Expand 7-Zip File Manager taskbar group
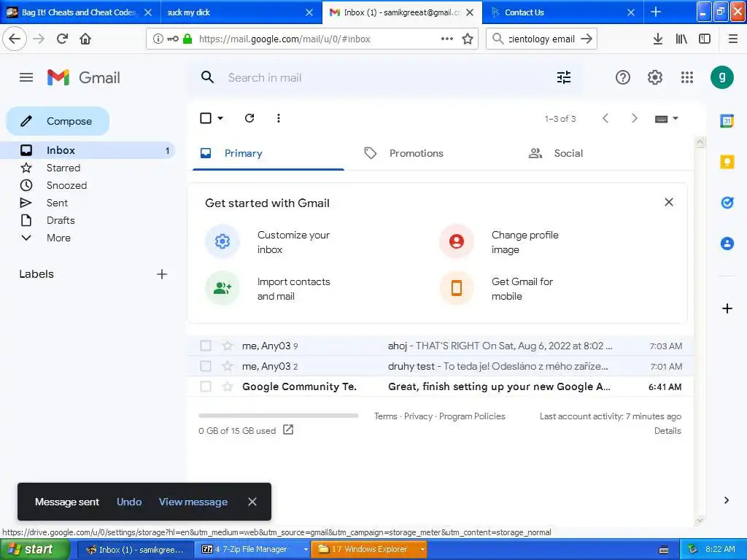Viewport: 747px width, 560px height. point(306,549)
